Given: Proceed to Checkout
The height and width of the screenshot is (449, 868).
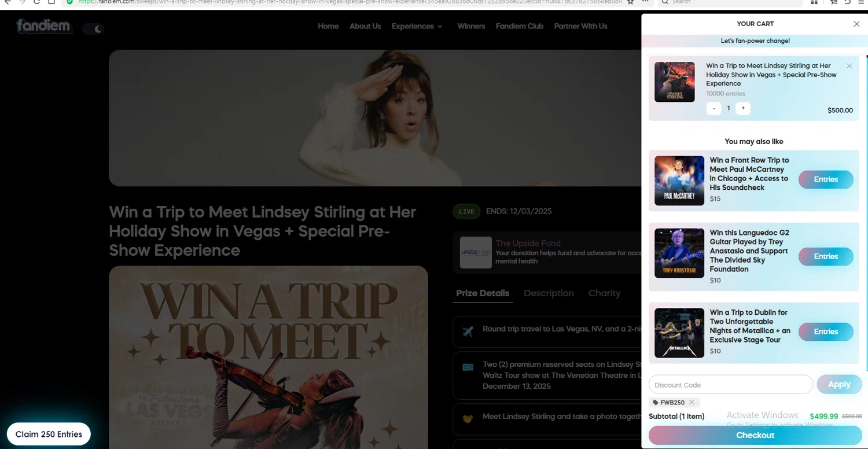Looking at the screenshot, I should click(x=755, y=435).
